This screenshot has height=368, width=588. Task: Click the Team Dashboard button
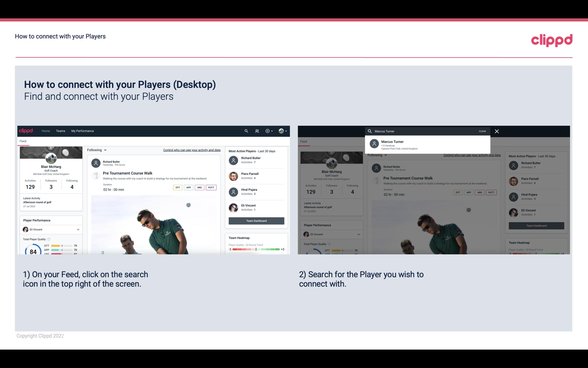(256, 220)
